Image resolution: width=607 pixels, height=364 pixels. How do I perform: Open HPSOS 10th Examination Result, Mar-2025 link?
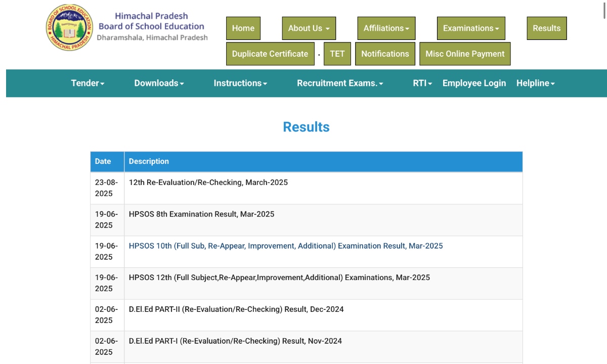[286, 246]
